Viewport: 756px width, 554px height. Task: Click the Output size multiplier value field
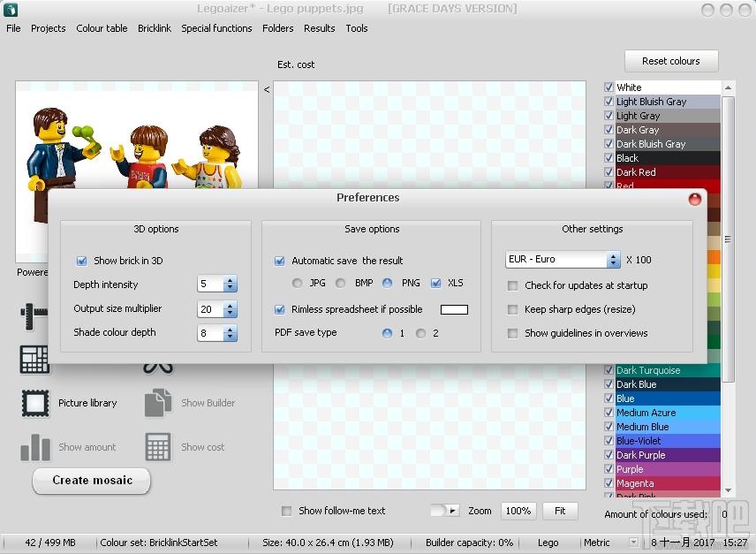coord(210,309)
